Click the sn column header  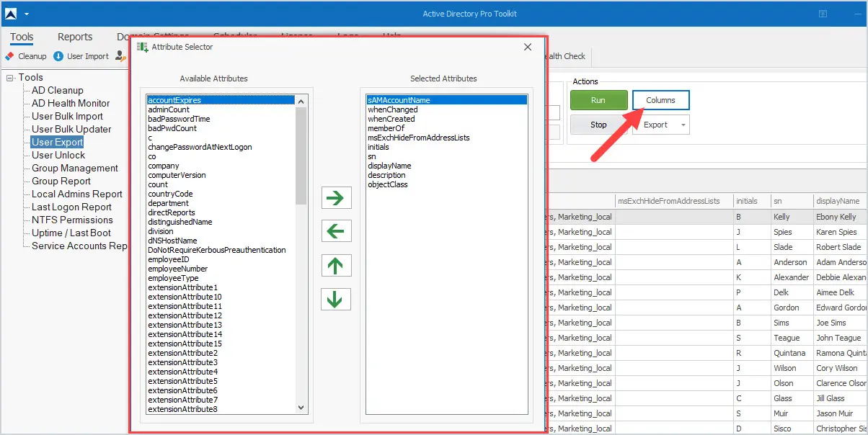click(x=791, y=201)
